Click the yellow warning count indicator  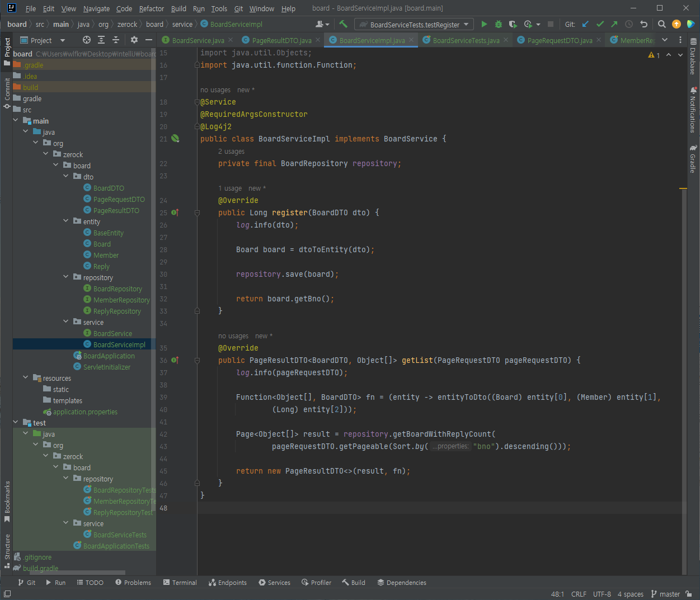pos(654,55)
